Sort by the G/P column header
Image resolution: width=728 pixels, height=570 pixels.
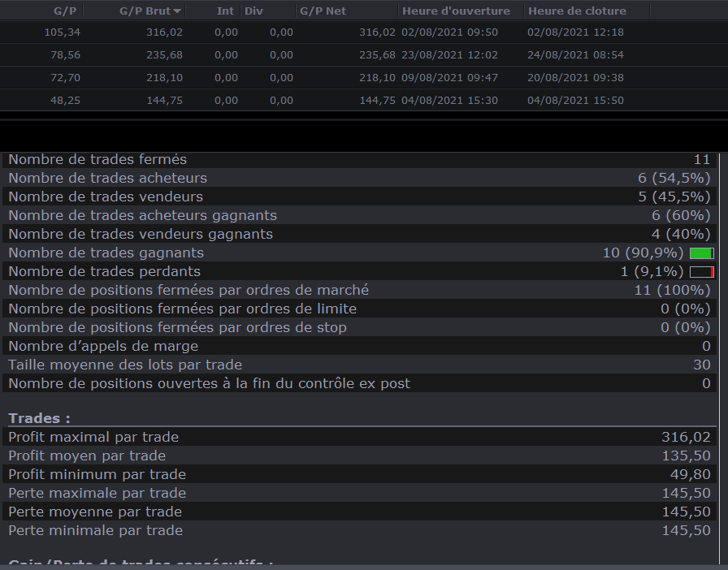(x=64, y=11)
